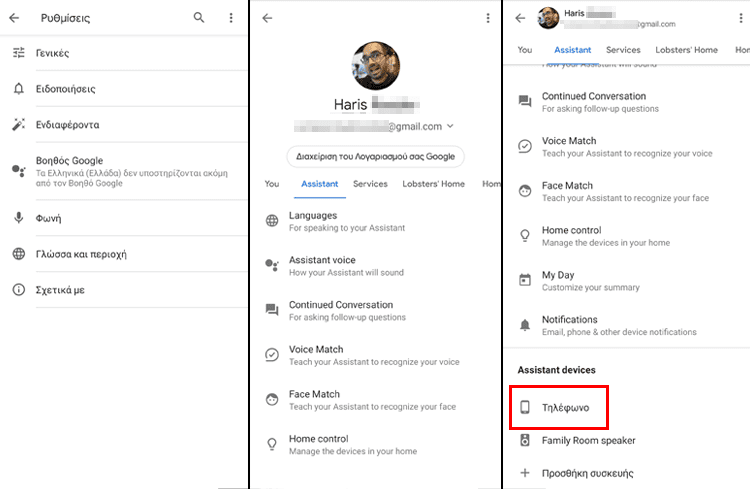Tap Assistant dots icon beside Βοηθός Google
Image resolution: width=750 pixels, height=489 pixels.
(x=19, y=170)
